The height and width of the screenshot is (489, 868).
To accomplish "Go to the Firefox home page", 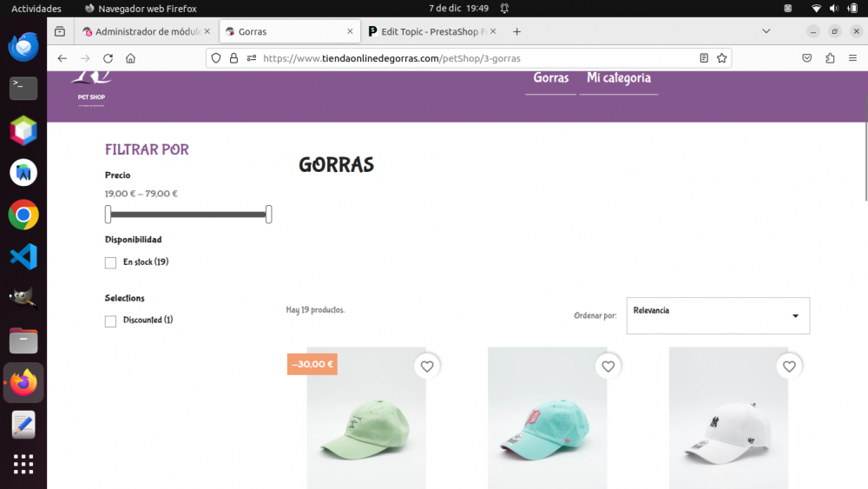I will pos(131,58).
